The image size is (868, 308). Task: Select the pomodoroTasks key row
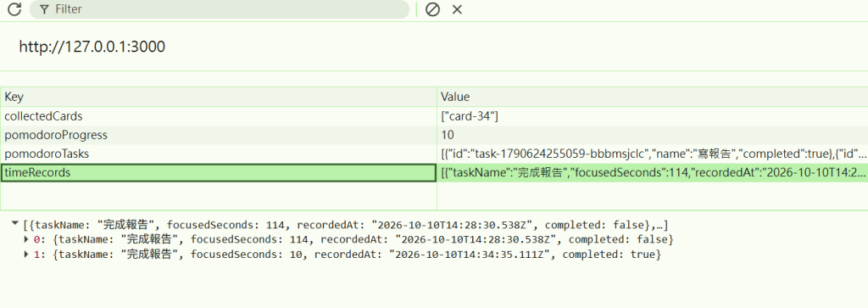pyautogui.click(x=219, y=154)
